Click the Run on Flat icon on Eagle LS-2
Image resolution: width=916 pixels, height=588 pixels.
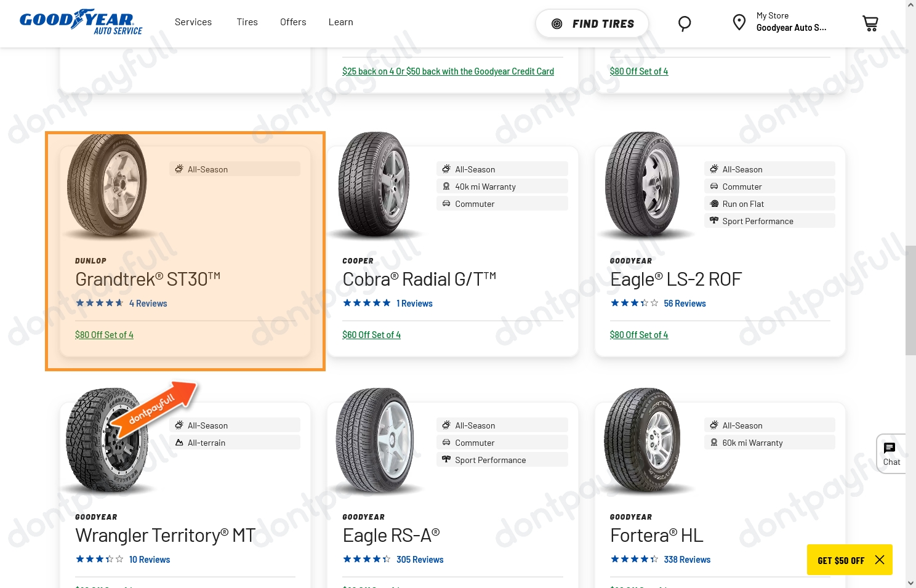pos(713,203)
